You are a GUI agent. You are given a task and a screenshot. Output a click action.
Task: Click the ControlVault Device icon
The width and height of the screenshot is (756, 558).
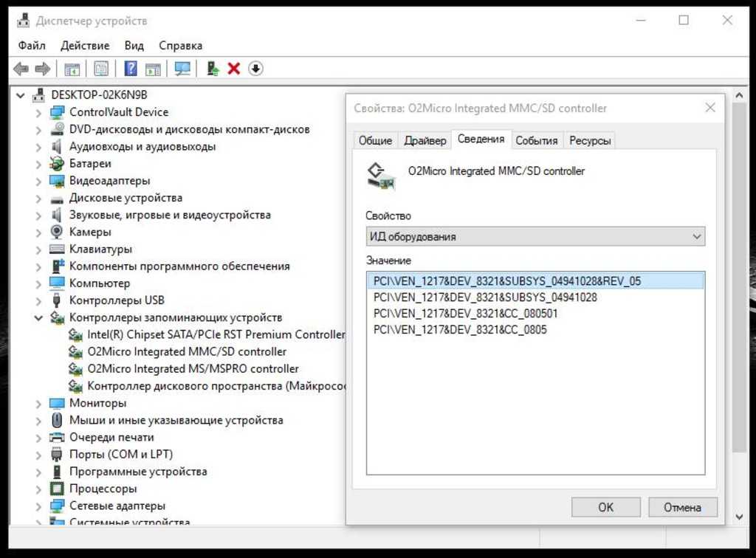57,112
